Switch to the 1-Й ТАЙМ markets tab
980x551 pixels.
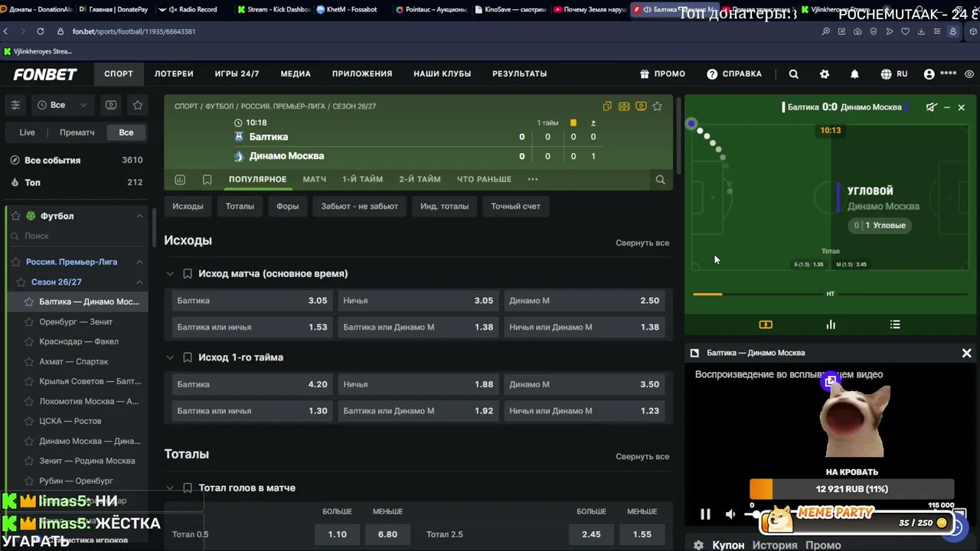pos(362,179)
